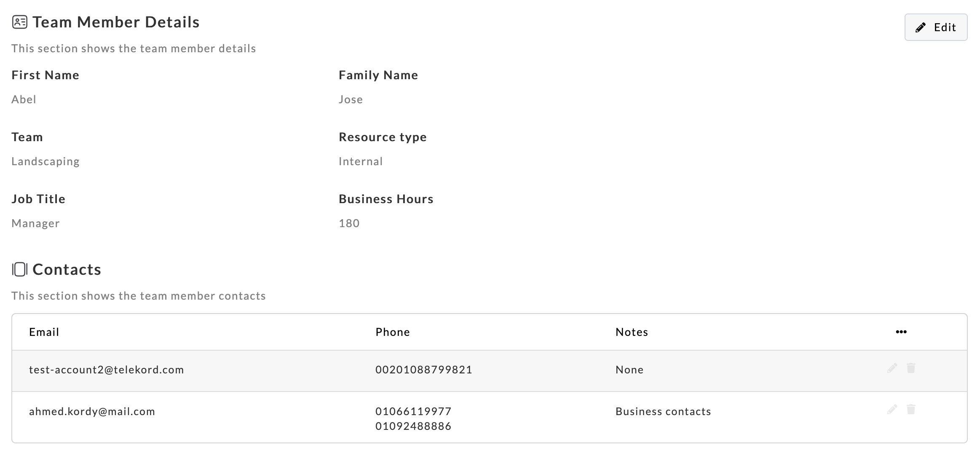Click the Landscaping team value
The width and height of the screenshot is (980, 456).
point(46,161)
